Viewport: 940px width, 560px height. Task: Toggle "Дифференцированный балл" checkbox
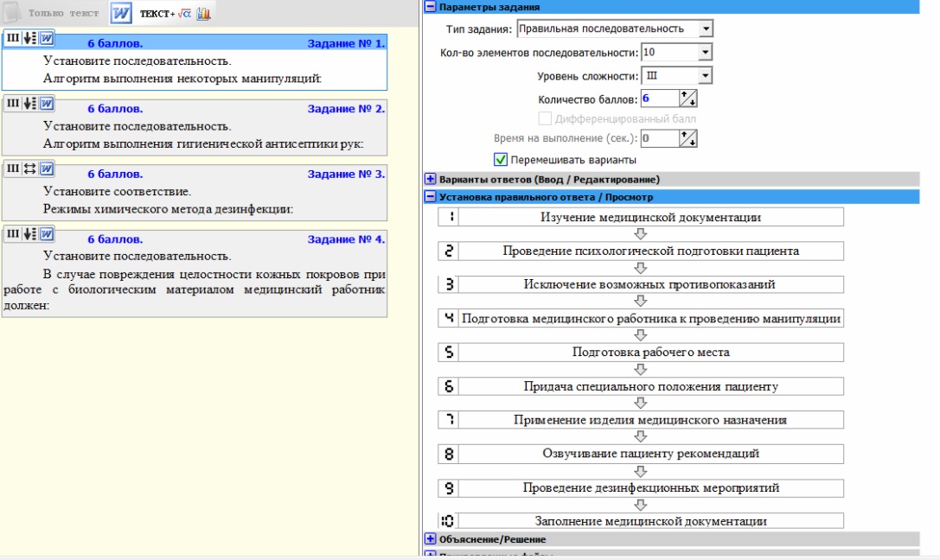[x=544, y=118]
